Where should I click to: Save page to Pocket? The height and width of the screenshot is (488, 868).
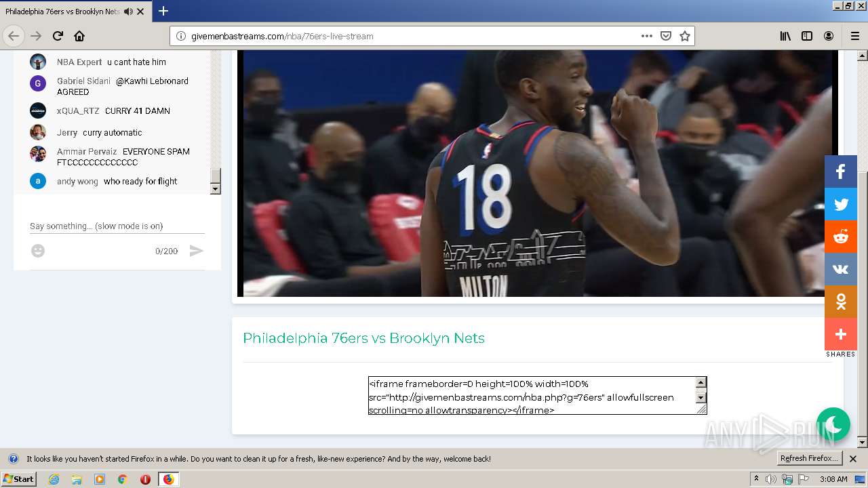(x=666, y=36)
